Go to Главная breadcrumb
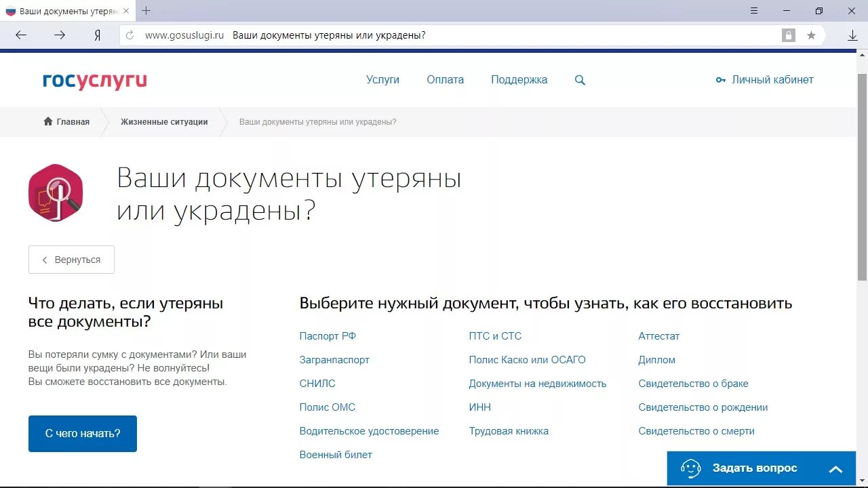Image resolution: width=868 pixels, height=488 pixels. tap(73, 122)
